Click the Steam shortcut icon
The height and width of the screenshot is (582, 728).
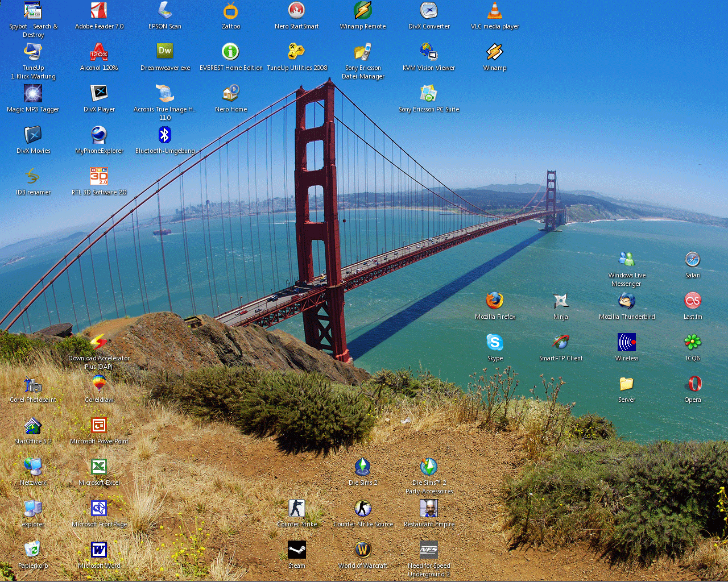(x=297, y=550)
